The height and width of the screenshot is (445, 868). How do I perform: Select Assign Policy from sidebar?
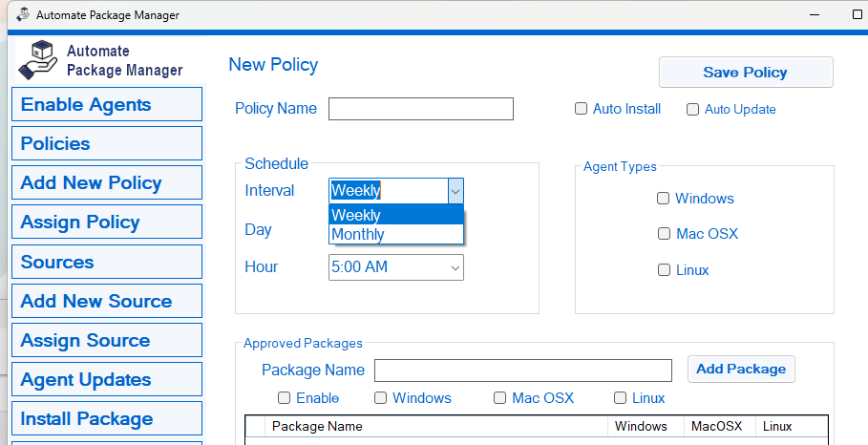pos(106,222)
